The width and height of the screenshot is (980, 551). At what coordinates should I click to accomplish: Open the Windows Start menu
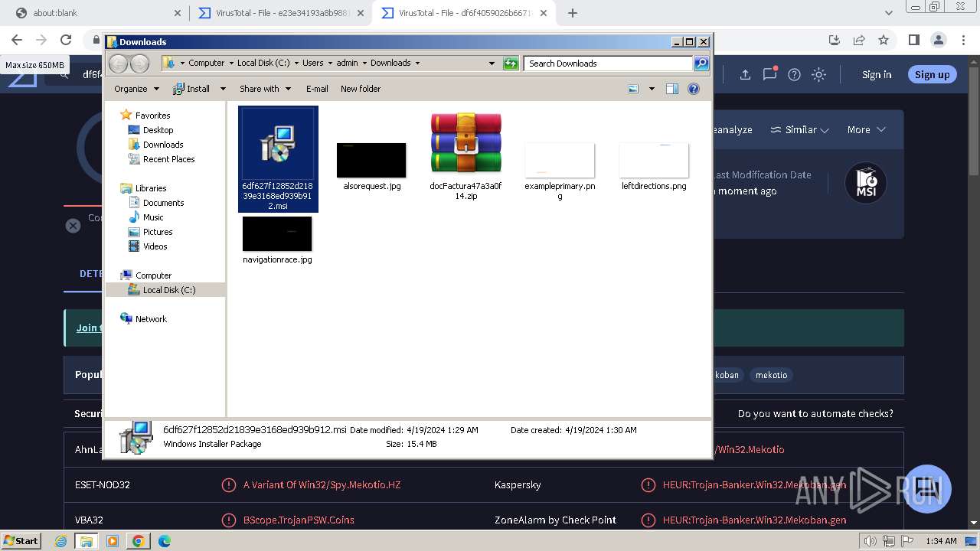coord(21,540)
